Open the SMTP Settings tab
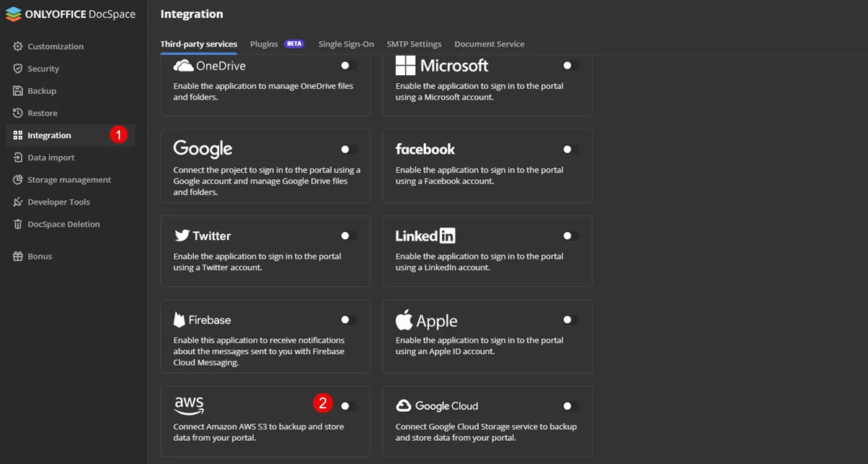The width and height of the screenshot is (868, 464). point(414,44)
